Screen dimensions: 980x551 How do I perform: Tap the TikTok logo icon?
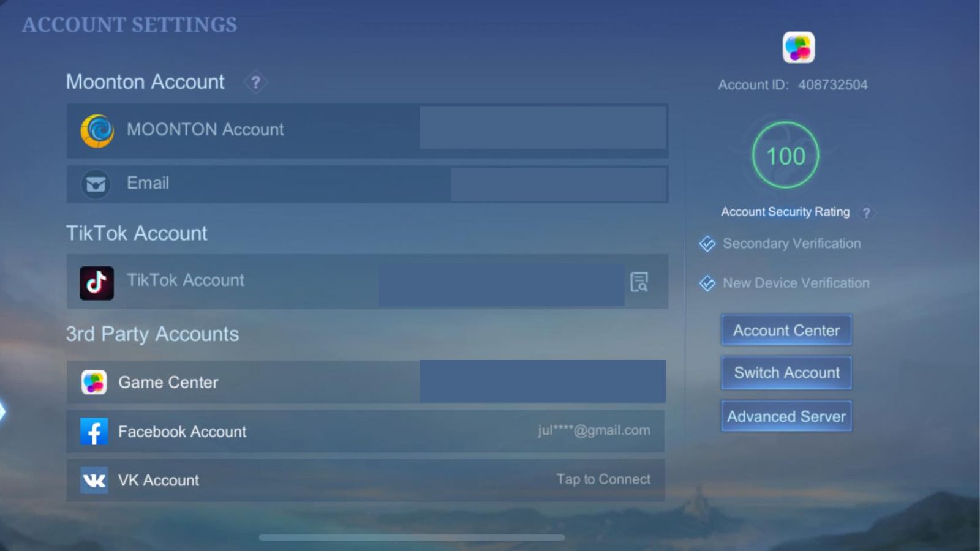click(x=96, y=282)
